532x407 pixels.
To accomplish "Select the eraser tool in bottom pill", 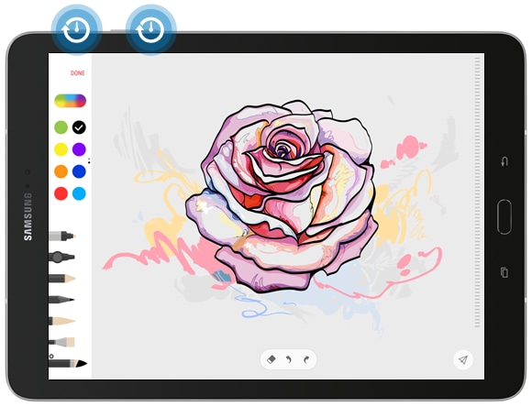I will 272,359.
